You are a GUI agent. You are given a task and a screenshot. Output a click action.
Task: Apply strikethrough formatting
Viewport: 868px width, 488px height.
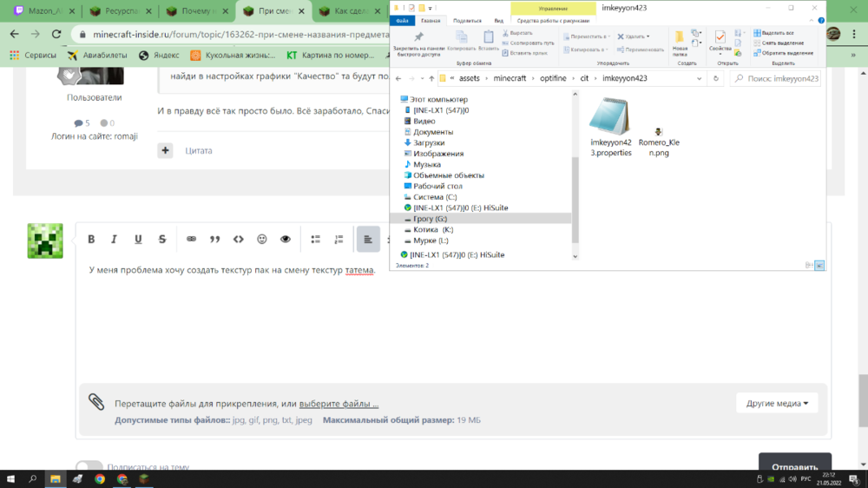[x=162, y=240]
